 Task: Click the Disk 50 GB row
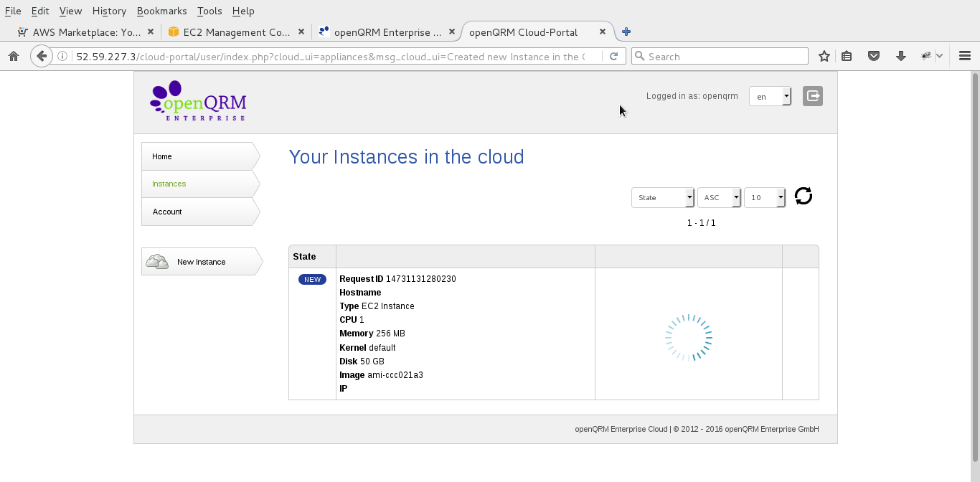click(362, 361)
